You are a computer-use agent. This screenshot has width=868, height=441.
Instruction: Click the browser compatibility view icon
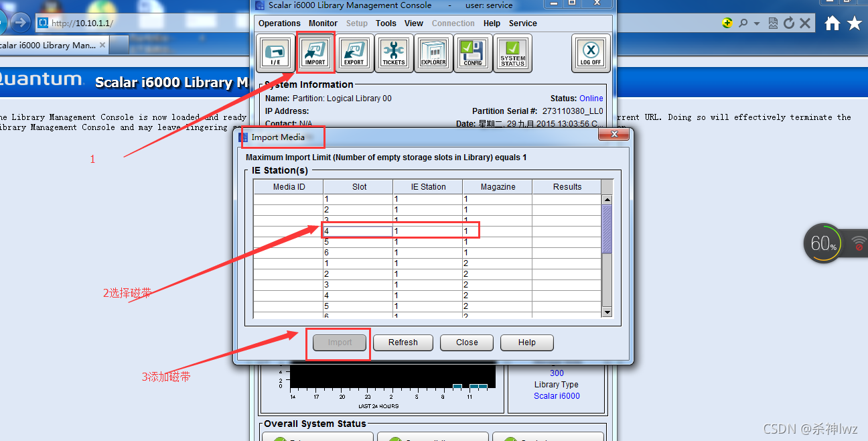click(x=774, y=23)
